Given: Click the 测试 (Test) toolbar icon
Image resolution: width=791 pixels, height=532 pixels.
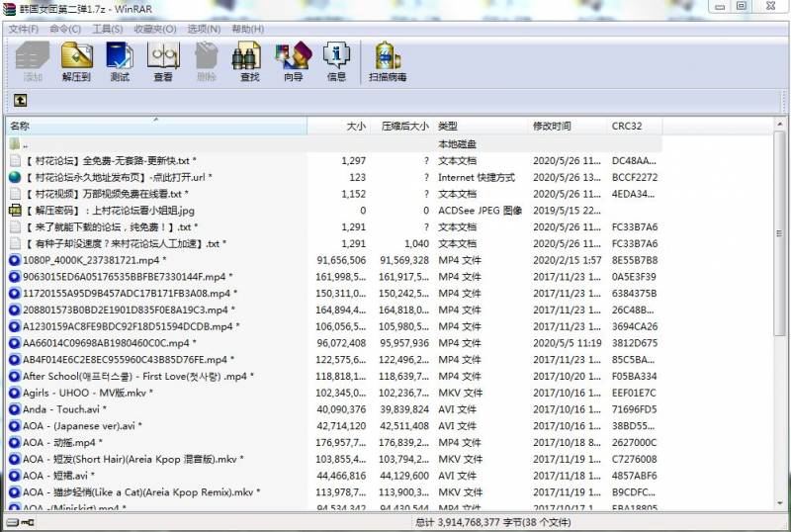Looking at the screenshot, I should coord(120,61).
